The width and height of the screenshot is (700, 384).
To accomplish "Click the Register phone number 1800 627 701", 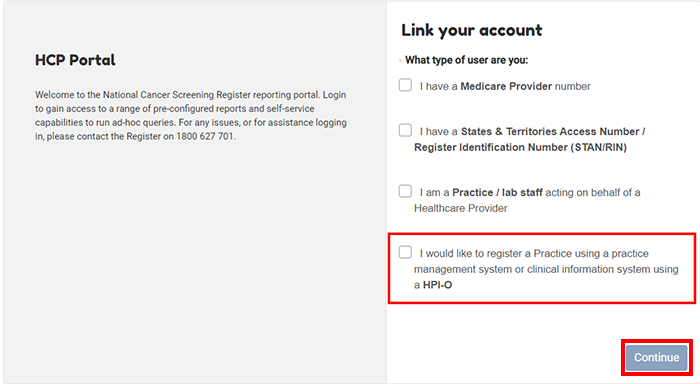I will pos(205,136).
